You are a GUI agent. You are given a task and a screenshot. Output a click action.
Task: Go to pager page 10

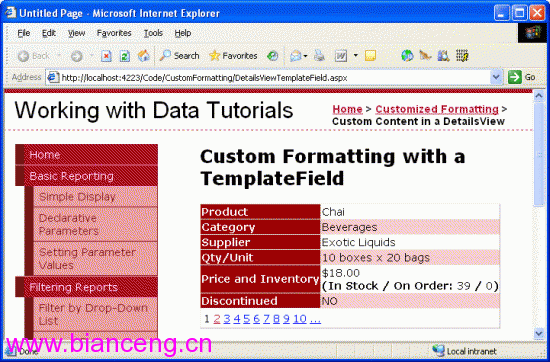click(300, 319)
